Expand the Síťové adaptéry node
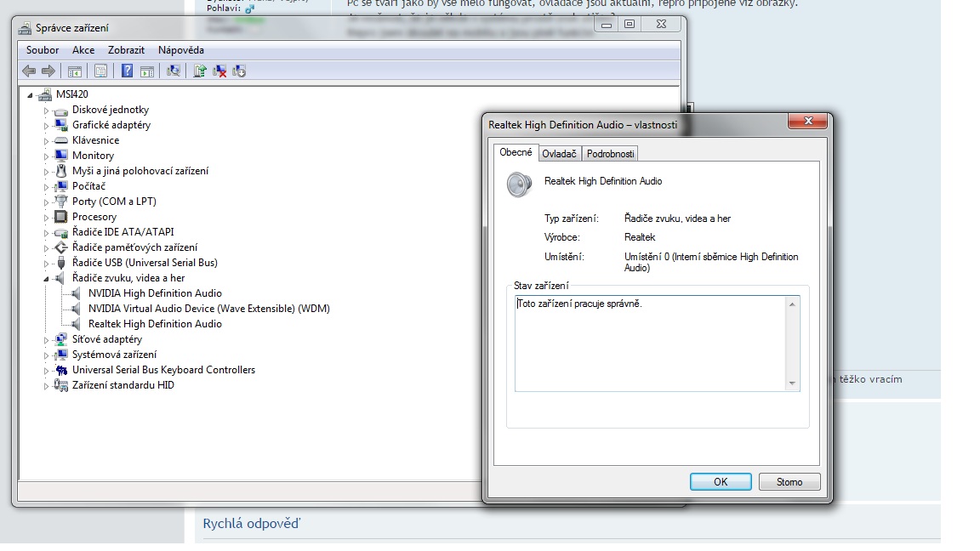980x551 pixels. tap(46, 340)
